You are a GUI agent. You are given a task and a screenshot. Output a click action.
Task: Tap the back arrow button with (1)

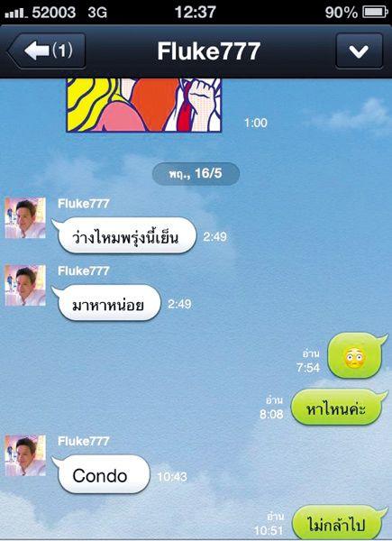pyautogui.click(x=47, y=51)
